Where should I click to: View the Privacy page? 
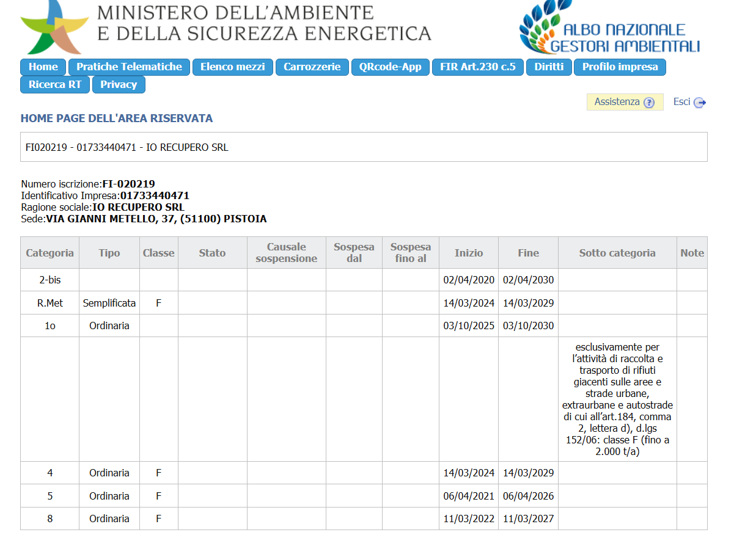(119, 85)
